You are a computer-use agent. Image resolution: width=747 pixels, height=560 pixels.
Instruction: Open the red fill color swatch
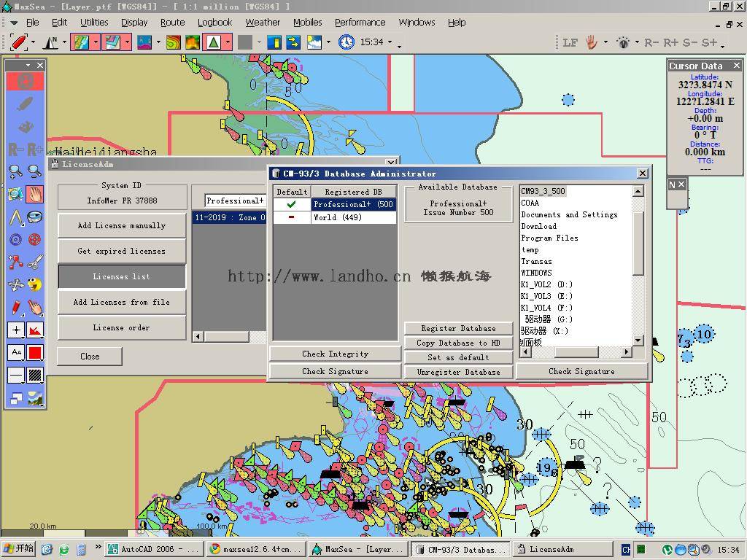34,353
